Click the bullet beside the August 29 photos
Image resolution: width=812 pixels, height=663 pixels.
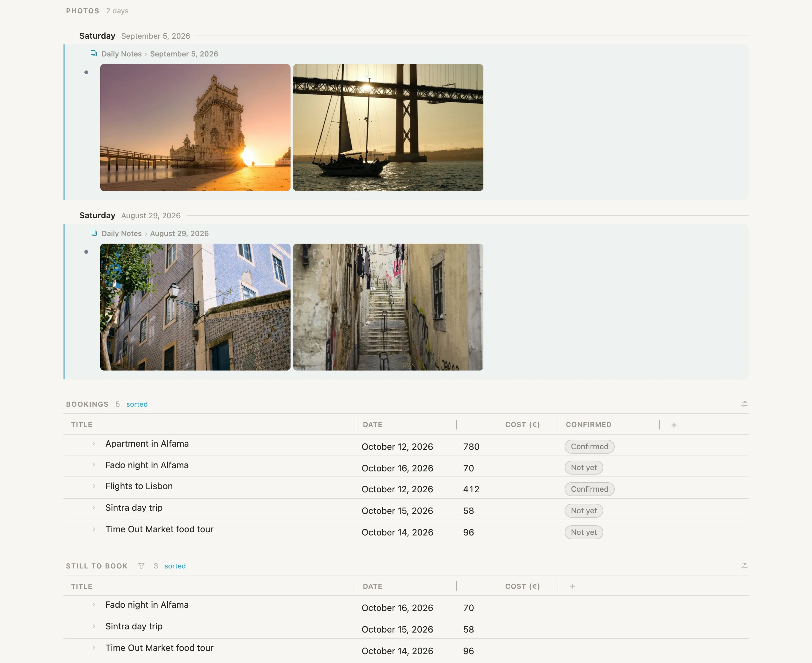86,252
